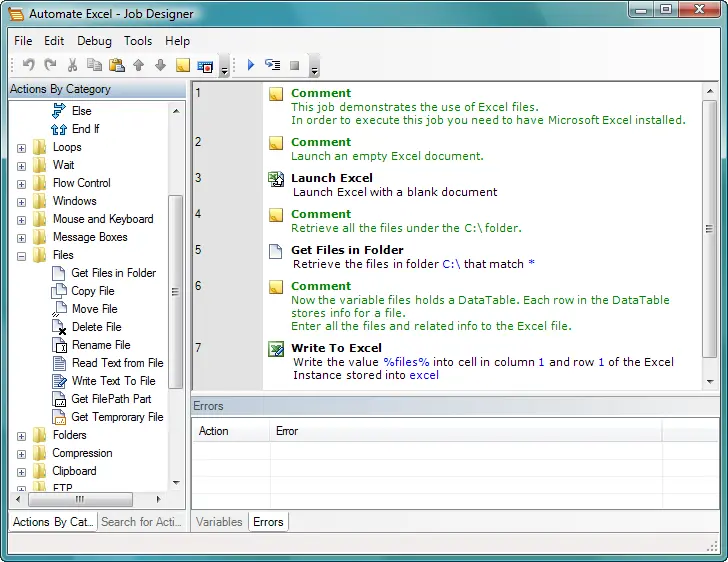The width and height of the screenshot is (728, 562).
Task: Open first toolbar overflow dropdown
Action: coord(224,66)
